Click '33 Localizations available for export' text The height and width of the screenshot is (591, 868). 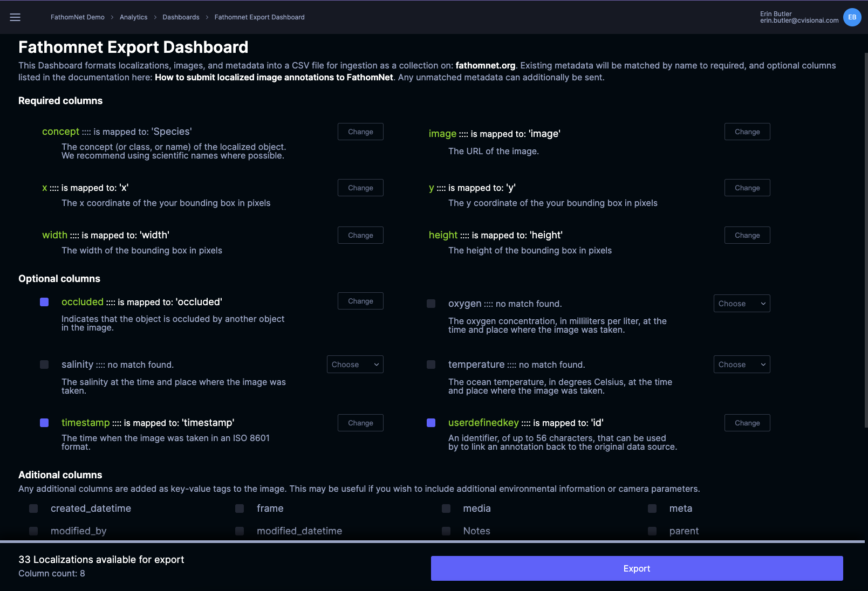click(101, 560)
